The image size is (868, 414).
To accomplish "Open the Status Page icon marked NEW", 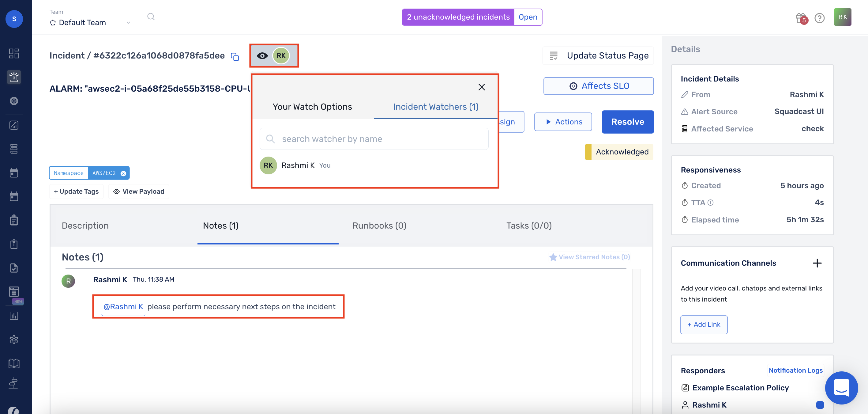I will [14, 291].
